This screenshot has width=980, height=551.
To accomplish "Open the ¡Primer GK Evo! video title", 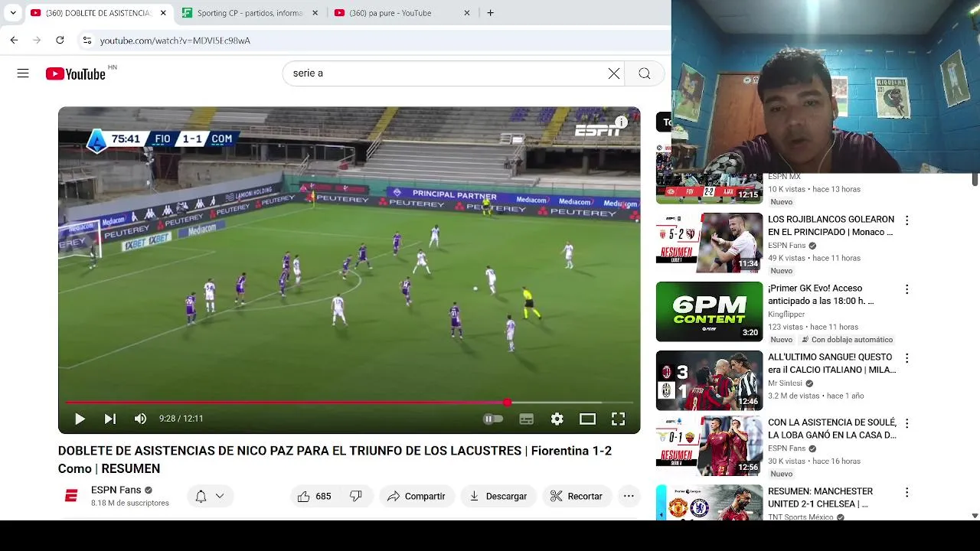I will tap(821, 295).
